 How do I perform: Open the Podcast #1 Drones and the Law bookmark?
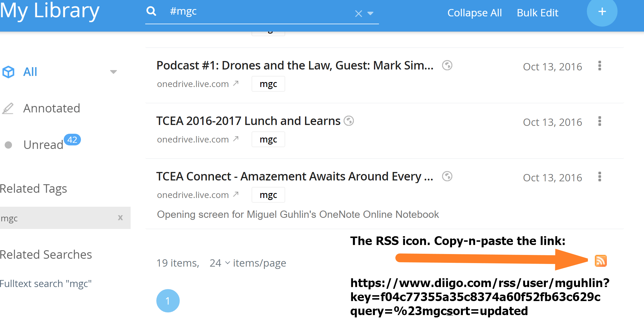click(x=295, y=65)
